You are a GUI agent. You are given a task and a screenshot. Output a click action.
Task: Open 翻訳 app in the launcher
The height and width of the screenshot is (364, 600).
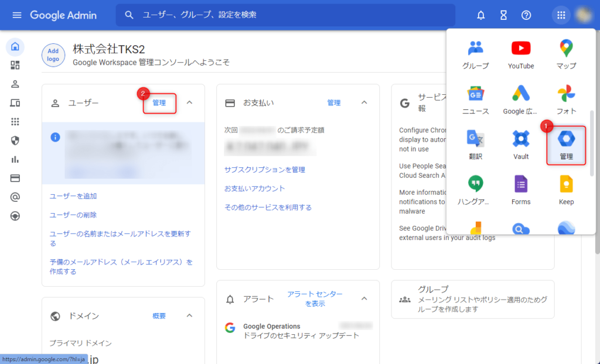pyautogui.click(x=475, y=146)
